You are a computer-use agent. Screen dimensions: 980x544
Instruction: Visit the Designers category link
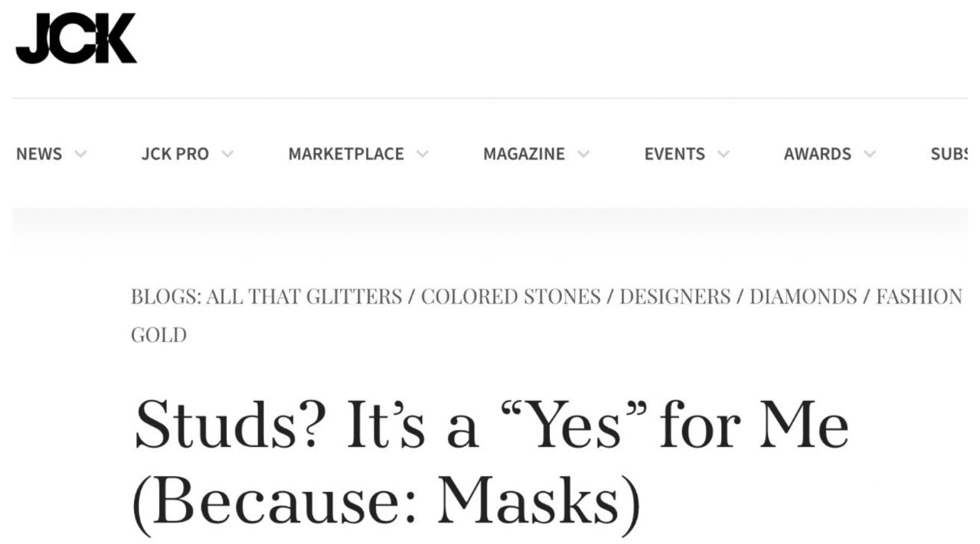click(x=675, y=297)
